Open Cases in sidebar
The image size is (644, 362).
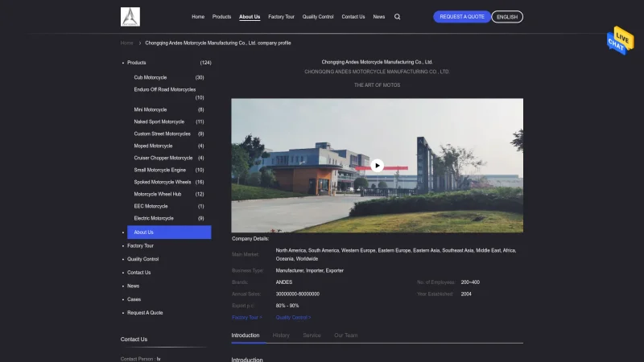(134, 299)
